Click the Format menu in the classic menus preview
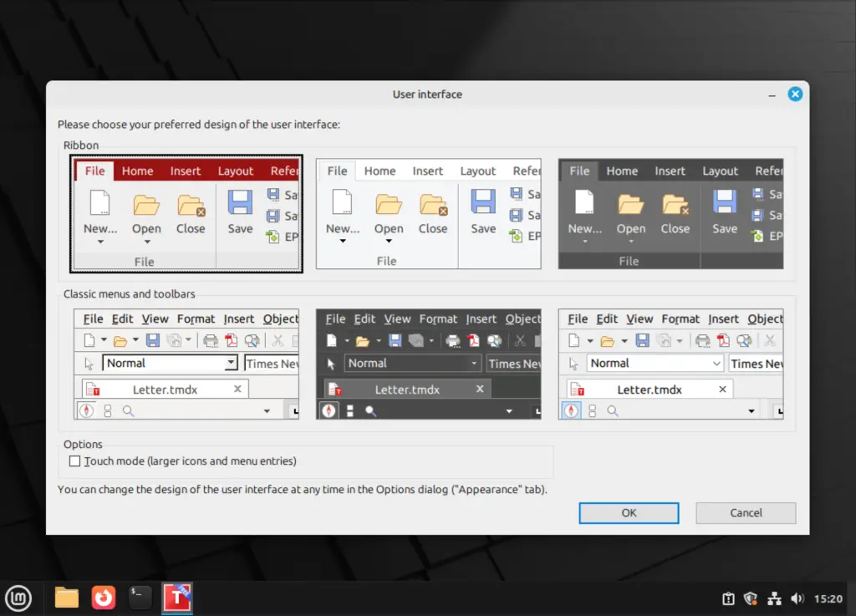 (196, 318)
